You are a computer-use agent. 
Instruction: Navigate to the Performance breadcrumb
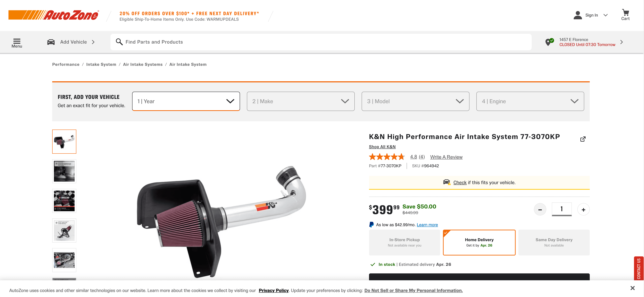click(66, 64)
